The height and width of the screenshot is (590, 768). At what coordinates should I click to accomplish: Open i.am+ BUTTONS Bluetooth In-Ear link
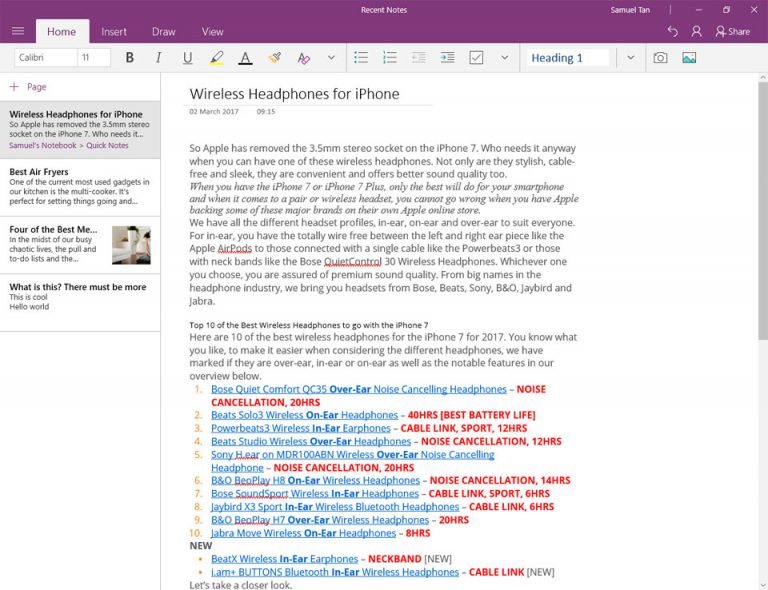(335, 572)
